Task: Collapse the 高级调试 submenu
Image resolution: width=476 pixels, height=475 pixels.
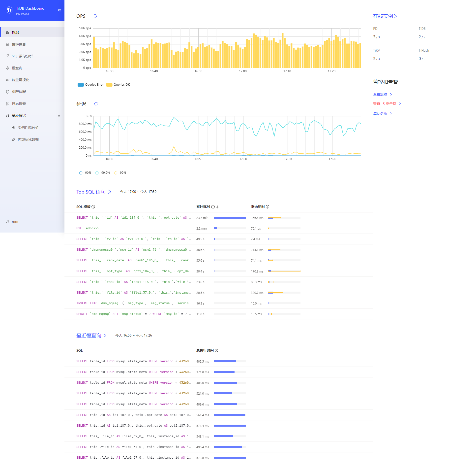Action: click(x=59, y=116)
